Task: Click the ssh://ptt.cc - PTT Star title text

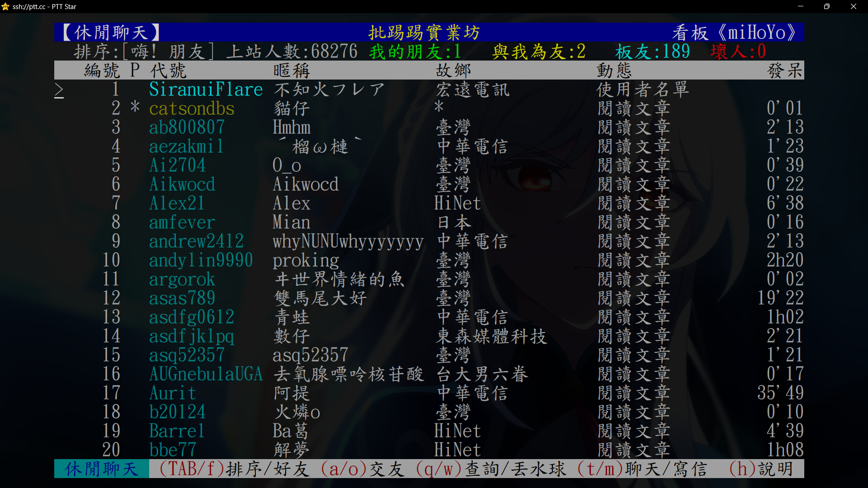Action: 44,6
